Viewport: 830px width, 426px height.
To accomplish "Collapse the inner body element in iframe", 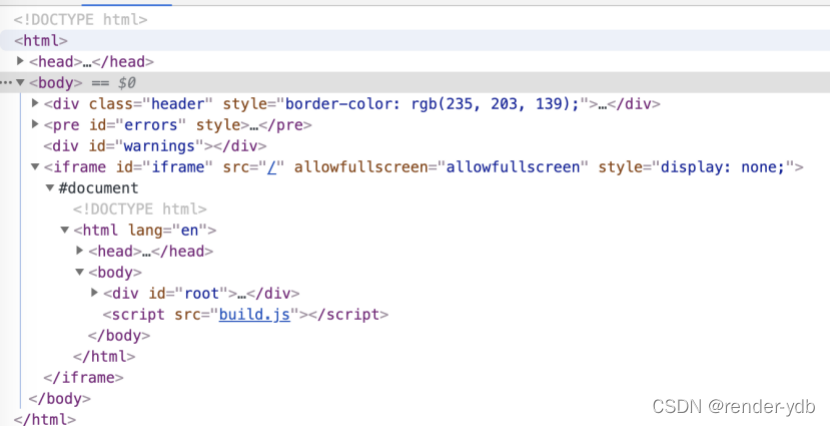I will [79, 272].
